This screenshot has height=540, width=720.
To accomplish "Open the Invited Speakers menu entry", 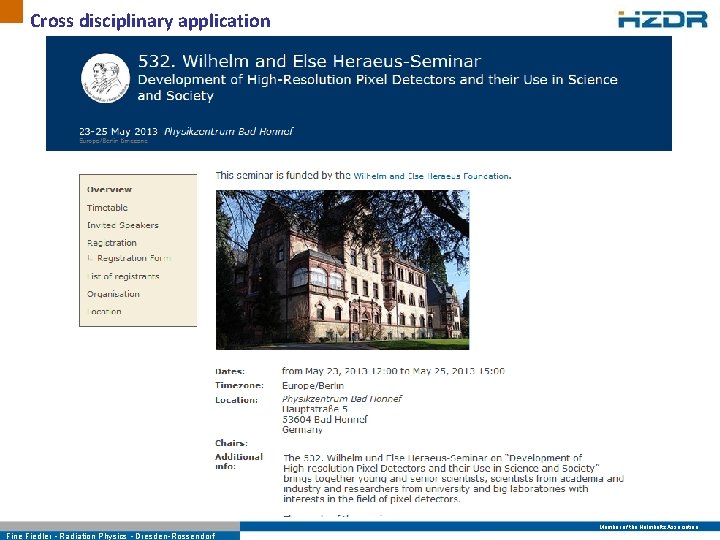I will pyautogui.click(x=123, y=225).
